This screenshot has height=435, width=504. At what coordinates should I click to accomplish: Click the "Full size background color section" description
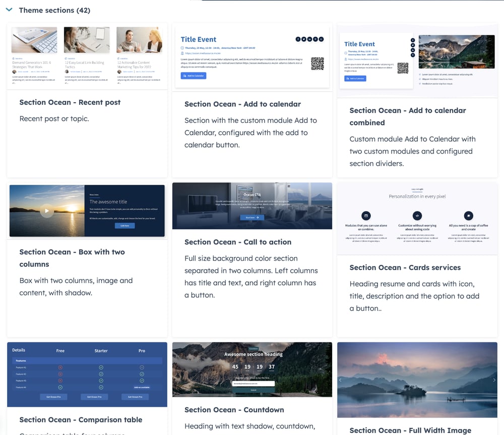click(x=251, y=276)
